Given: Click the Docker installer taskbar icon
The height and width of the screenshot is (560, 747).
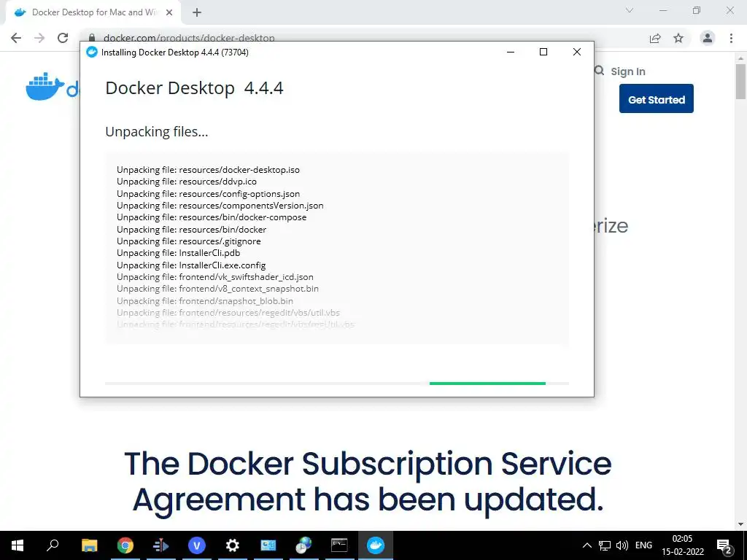Looking at the screenshot, I should [376, 545].
